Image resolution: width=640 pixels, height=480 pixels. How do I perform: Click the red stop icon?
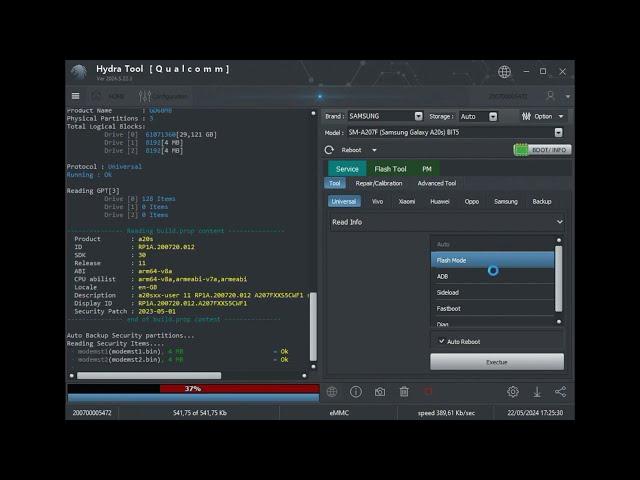[428, 392]
